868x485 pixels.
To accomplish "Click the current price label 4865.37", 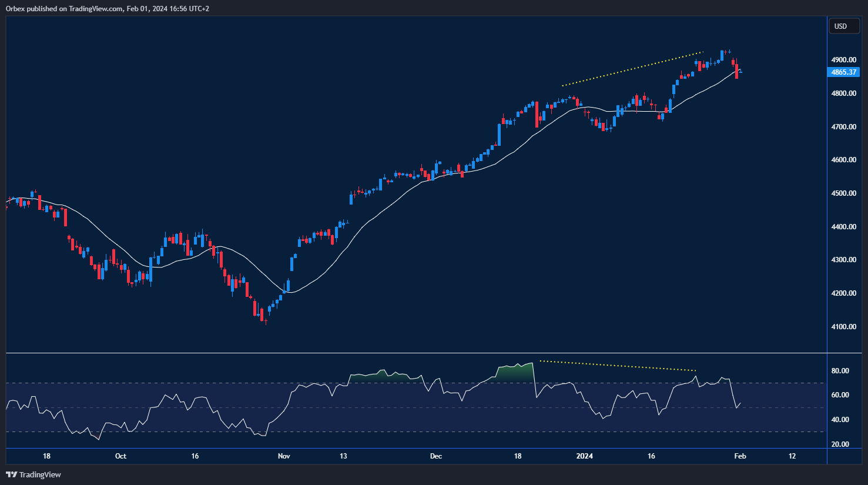I will pos(843,72).
